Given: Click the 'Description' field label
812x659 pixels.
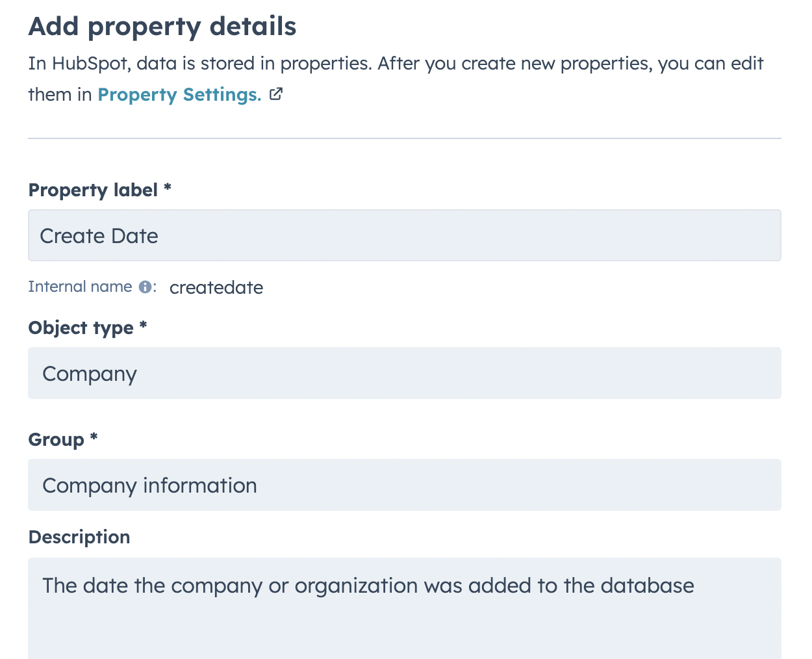Looking at the screenshot, I should [79, 537].
